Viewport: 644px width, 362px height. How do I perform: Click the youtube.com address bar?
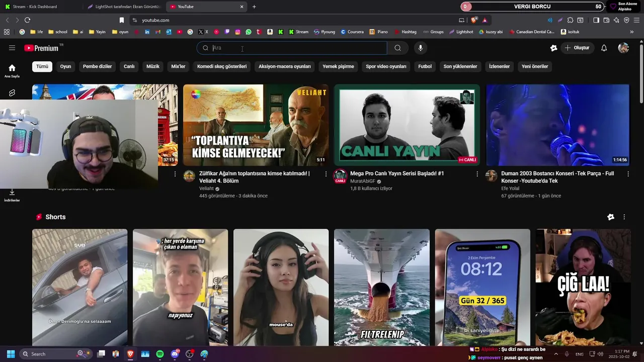(x=292, y=20)
